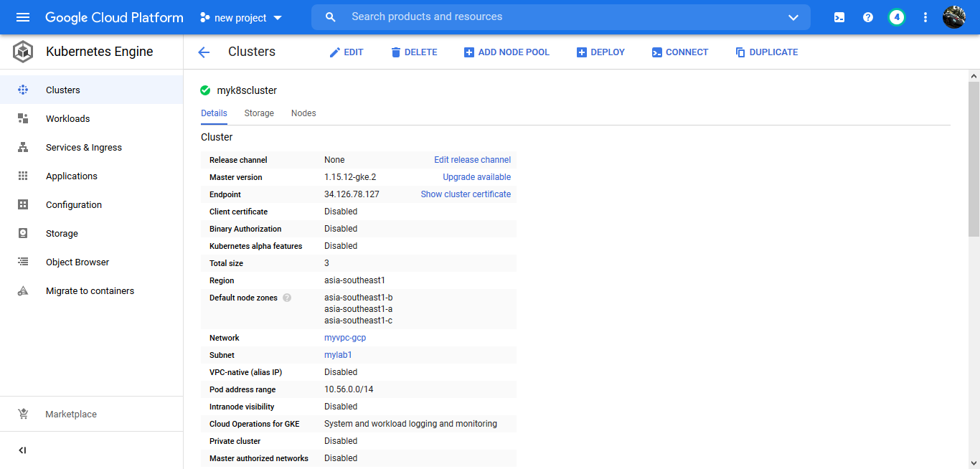Click the zone asia-southeast1-b
Viewport: 980px width, 469px height.
(359, 298)
